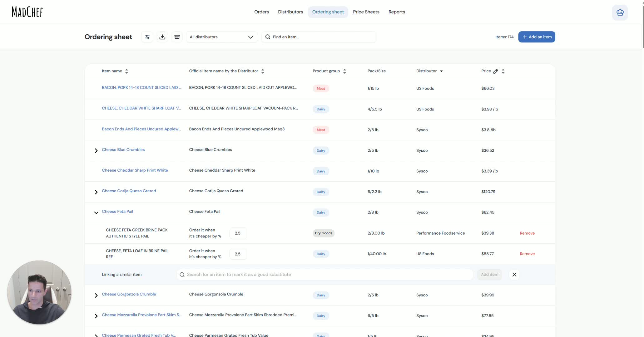The image size is (644, 337).
Task: Open the Cheese Cheddar Sharp Print White link
Action: tap(135, 170)
